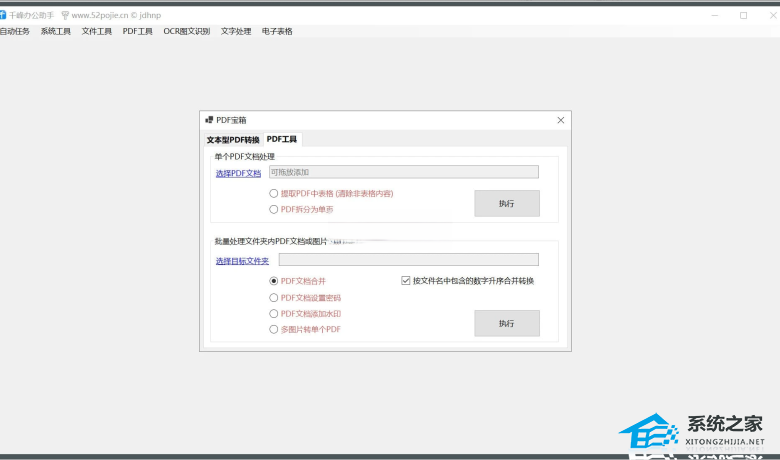Image resolution: width=780 pixels, height=460 pixels.
Task: Maximize the main application window
Action: pyautogui.click(x=743, y=15)
